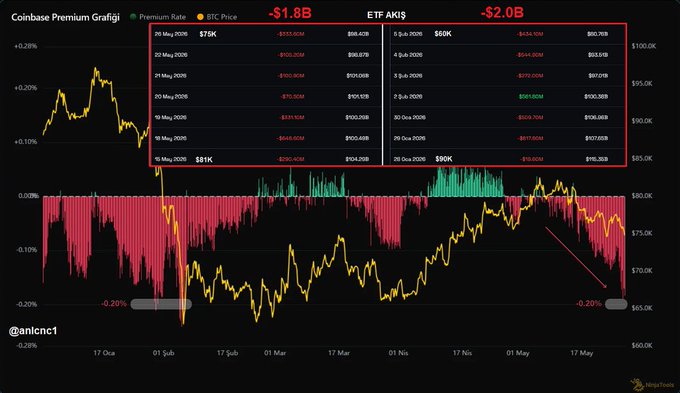Click the $70.0K right axis label
Screen dimensions: 680x393
pos(642,270)
